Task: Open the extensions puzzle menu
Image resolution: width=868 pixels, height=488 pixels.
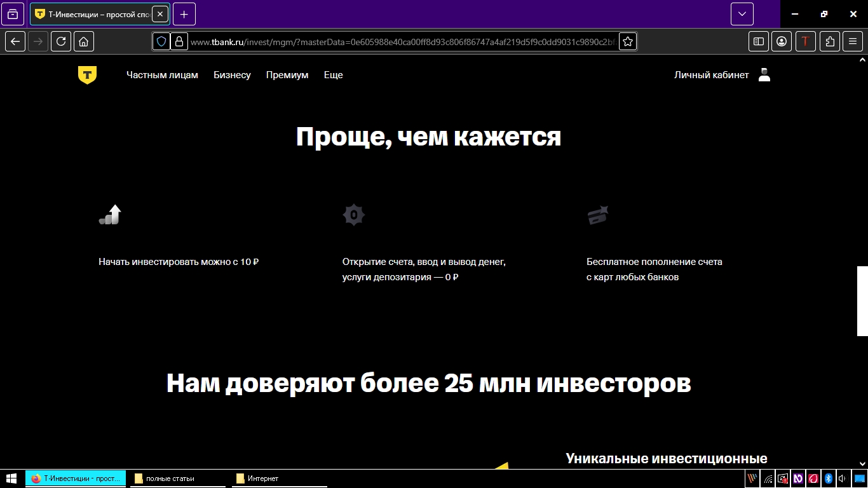Action: 830,41
